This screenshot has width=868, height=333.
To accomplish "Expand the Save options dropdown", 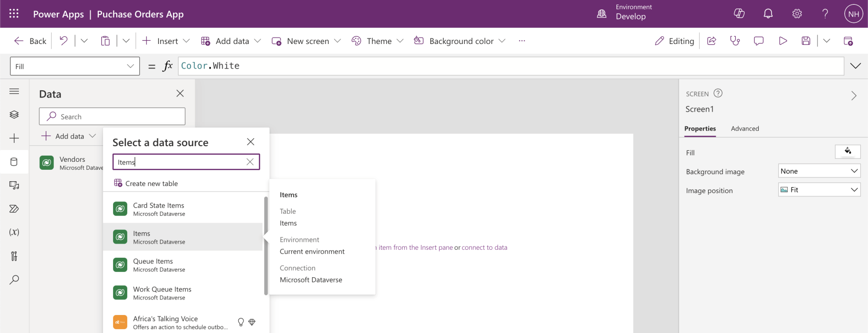I will pyautogui.click(x=826, y=41).
